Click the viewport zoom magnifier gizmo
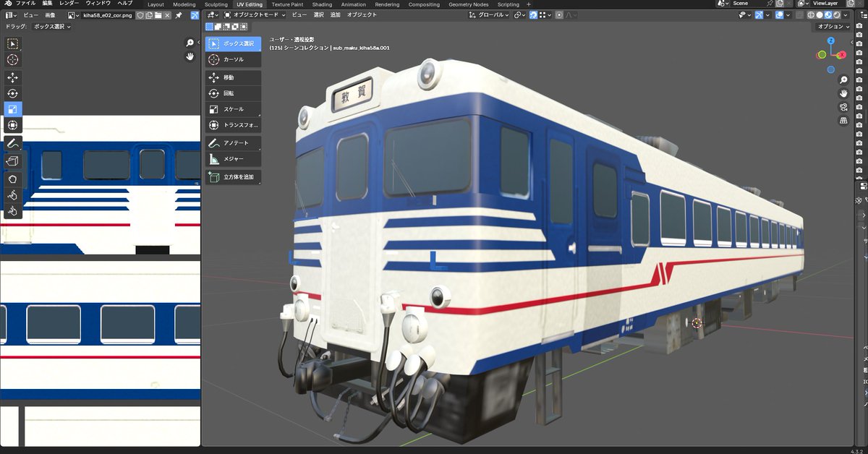 [844, 80]
